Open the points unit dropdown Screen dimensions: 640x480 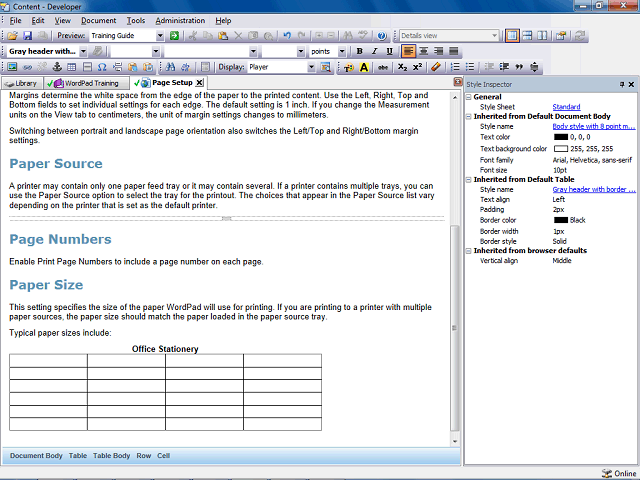click(342, 51)
